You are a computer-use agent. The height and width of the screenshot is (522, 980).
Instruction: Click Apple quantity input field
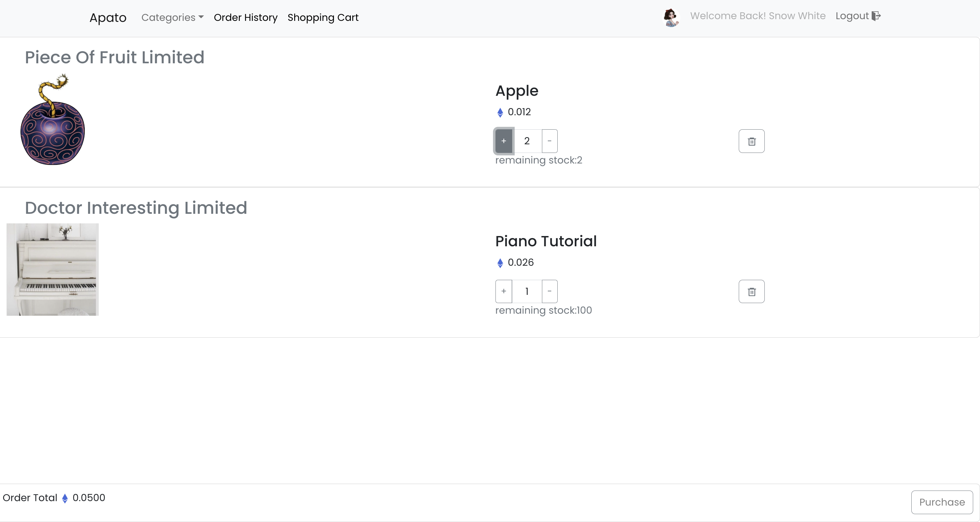click(x=527, y=141)
